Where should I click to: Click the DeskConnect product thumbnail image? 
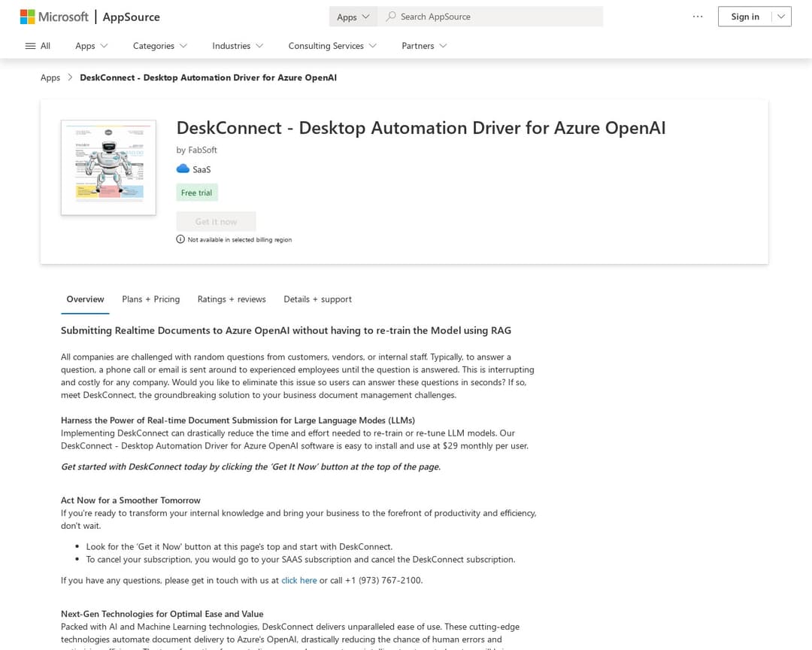[108, 166]
